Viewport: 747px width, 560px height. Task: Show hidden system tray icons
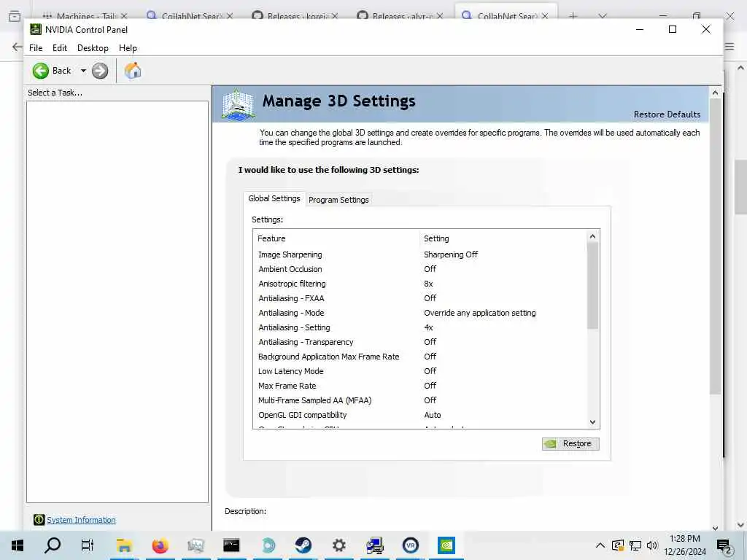(600, 545)
